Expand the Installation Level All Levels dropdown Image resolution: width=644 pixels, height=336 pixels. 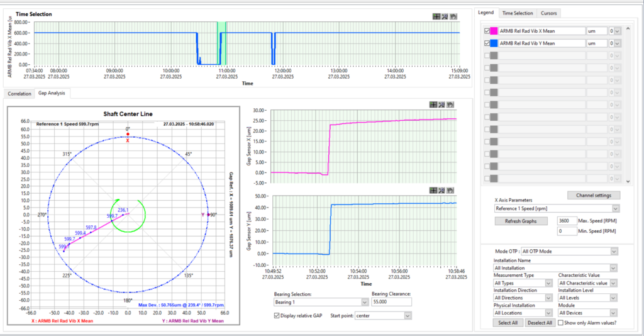coord(587,298)
